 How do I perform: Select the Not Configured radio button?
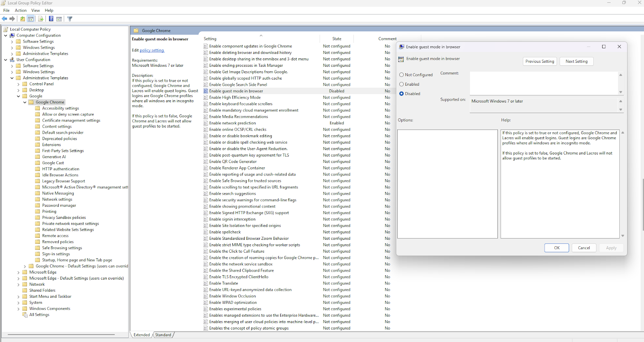point(401,75)
